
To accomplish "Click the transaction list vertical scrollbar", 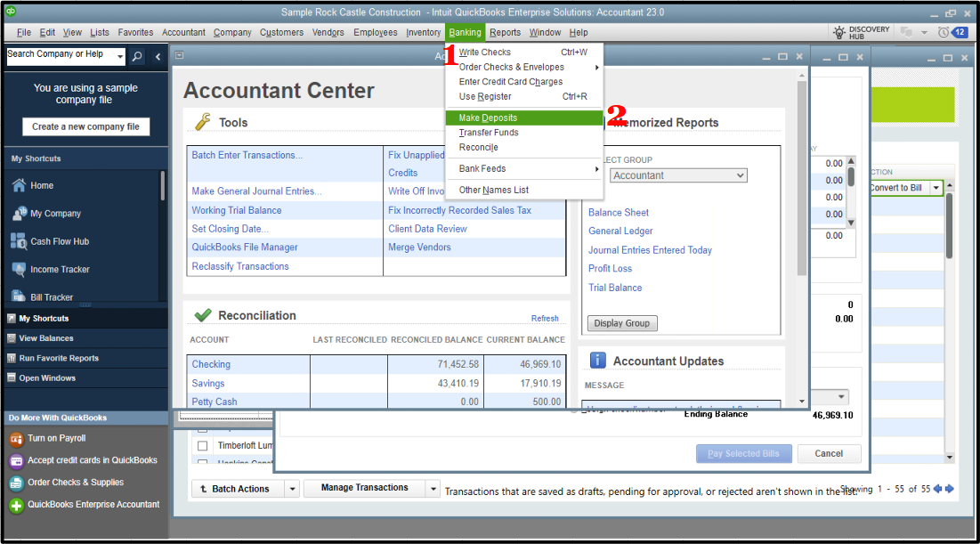I will [949, 225].
